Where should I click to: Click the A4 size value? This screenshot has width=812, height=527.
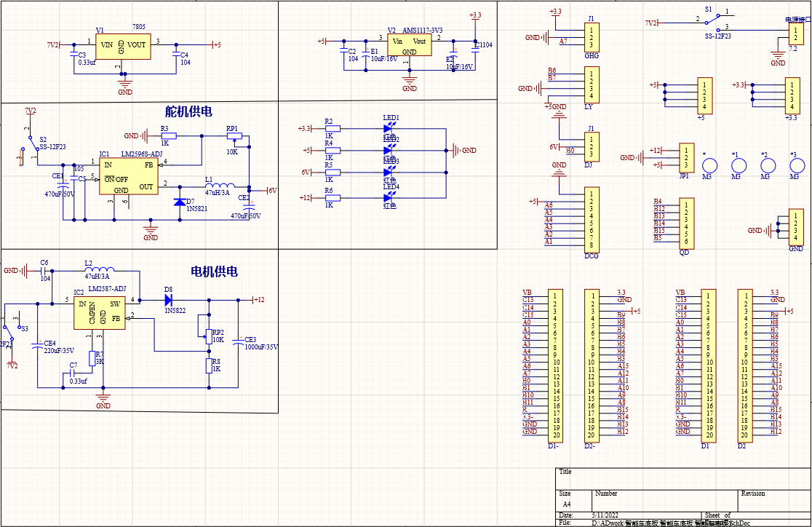point(567,504)
